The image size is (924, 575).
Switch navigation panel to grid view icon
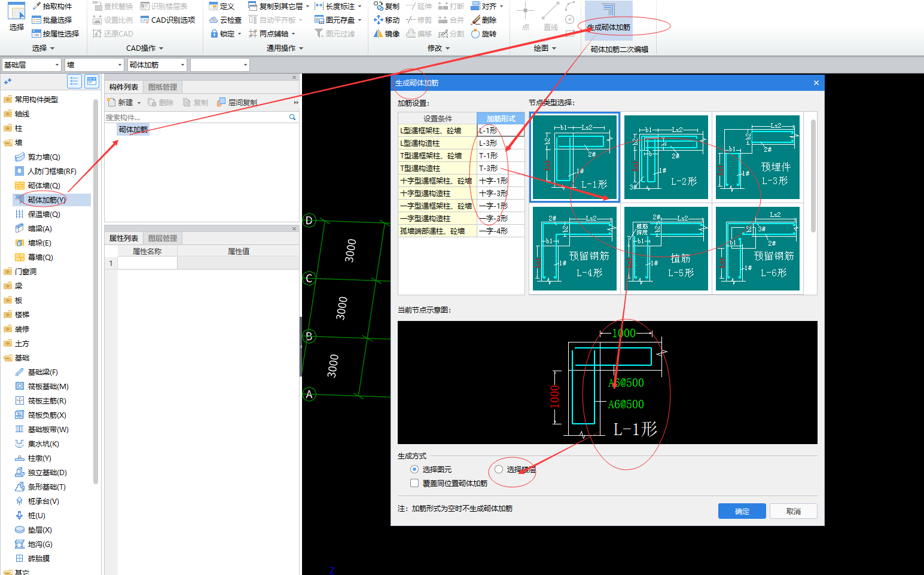pyautogui.click(x=92, y=81)
